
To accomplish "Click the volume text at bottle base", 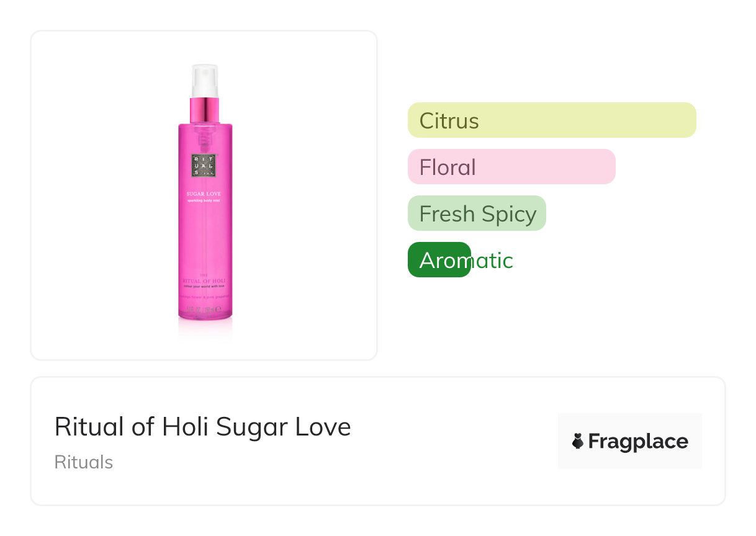I will (x=205, y=308).
